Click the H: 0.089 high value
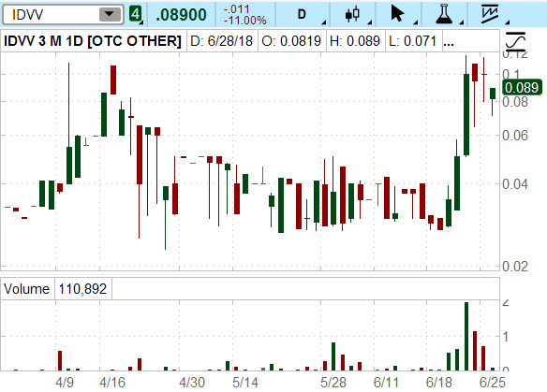The image size is (547, 392). [355, 41]
